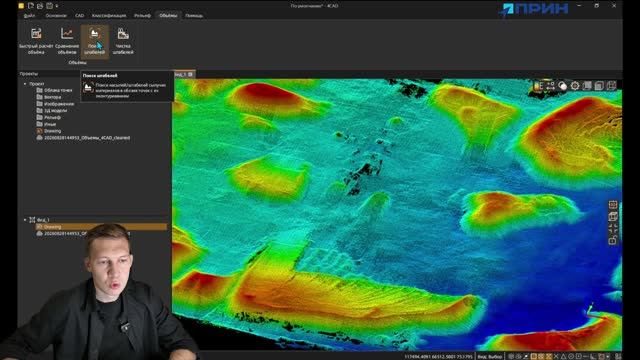Click the 3D cube view icon on the right edge
The image size is (640, 360).
pyautogui.click(x=613, y=217)
